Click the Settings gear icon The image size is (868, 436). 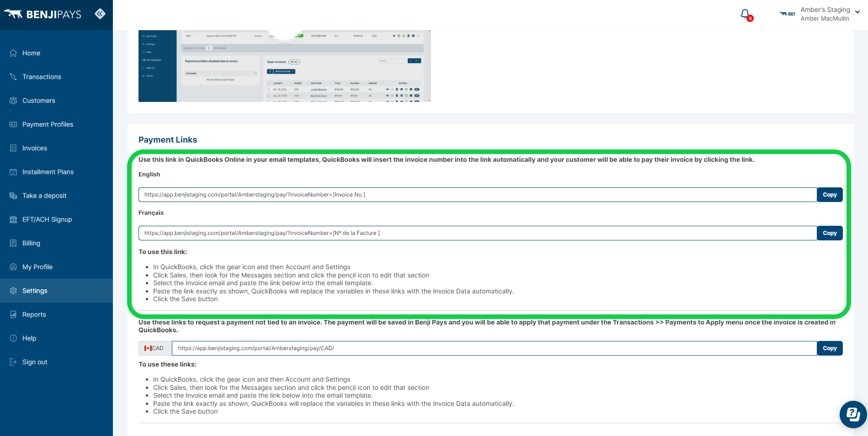13,291
